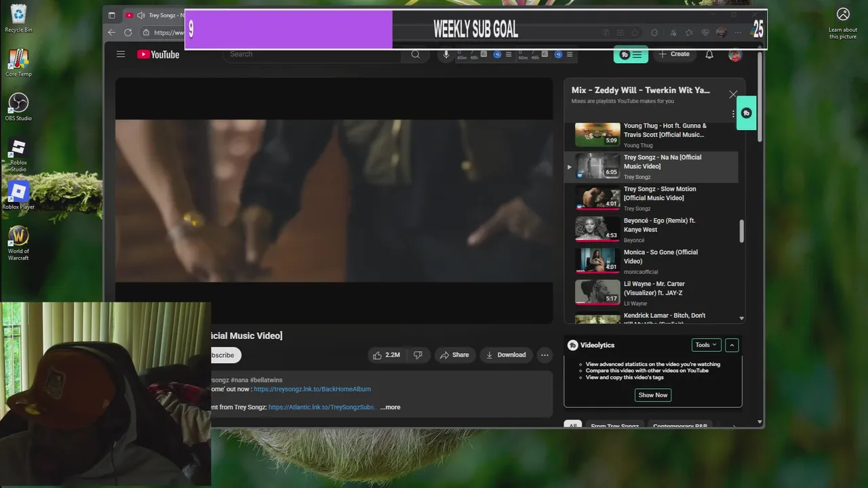
Task: Collapse the Videolytics panel chevron
Action: [732, 345]
